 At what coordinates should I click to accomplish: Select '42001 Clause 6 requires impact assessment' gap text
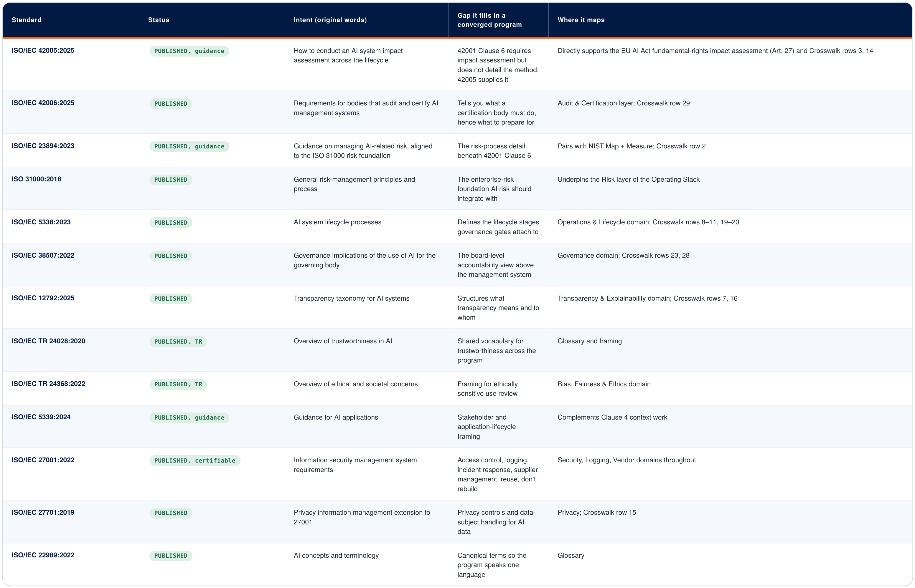pos(498,65)
